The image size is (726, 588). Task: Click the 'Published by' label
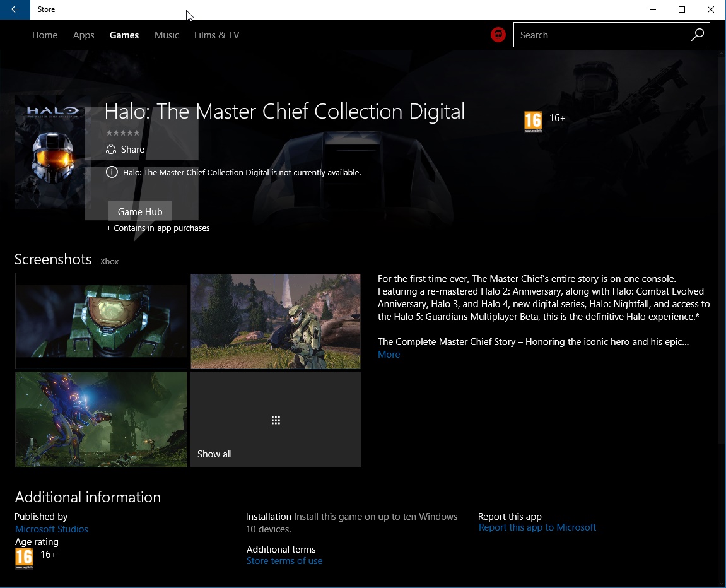pos(41,516)
